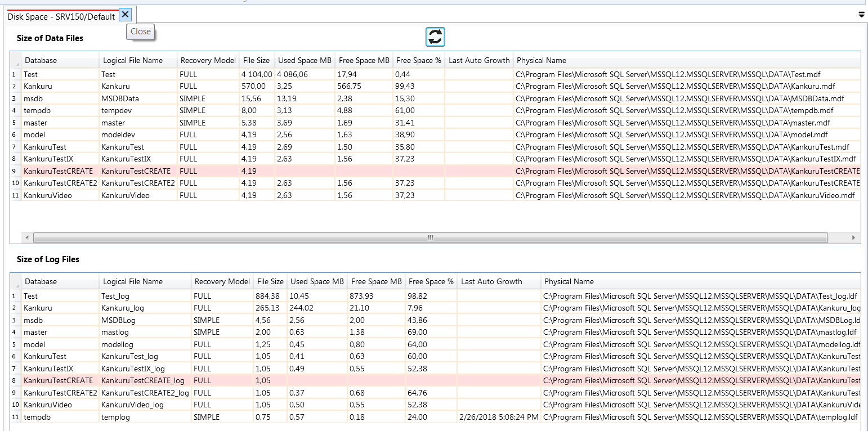Select the modellog logical file name cell

pyautogui.click(x=145, y=344)
